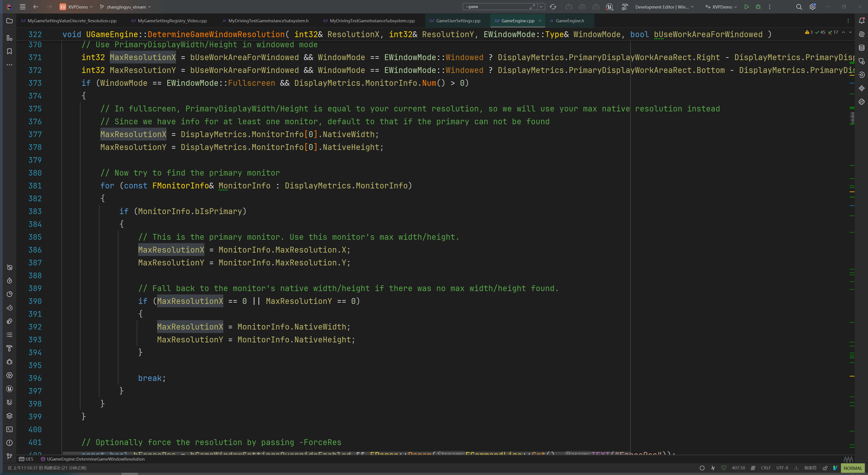Click the -game arguments input field
The height and width of the screenshot is (475, 868).
click(x=495, y=7)
